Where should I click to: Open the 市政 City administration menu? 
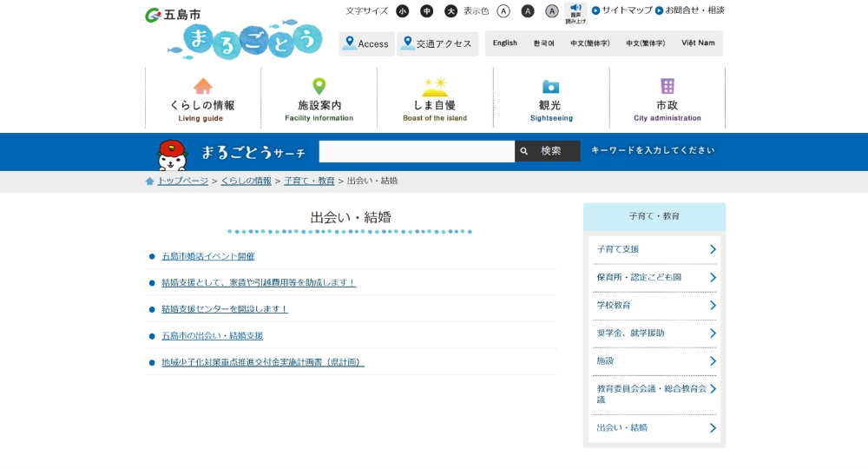pyautogui.click(x=667, y=98)
